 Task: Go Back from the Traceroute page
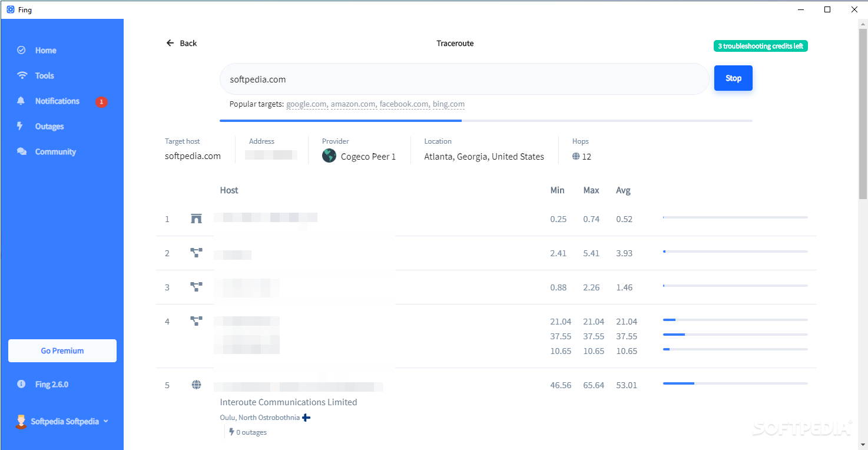[181, 43]
